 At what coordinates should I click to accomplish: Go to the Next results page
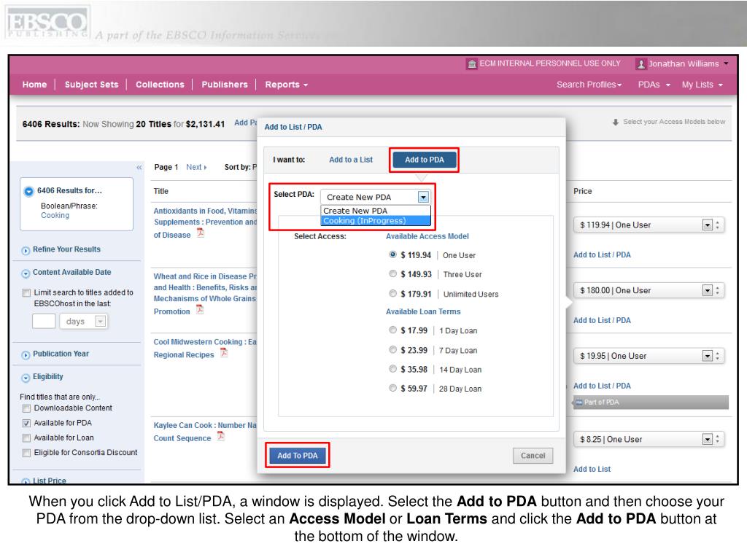196,167
